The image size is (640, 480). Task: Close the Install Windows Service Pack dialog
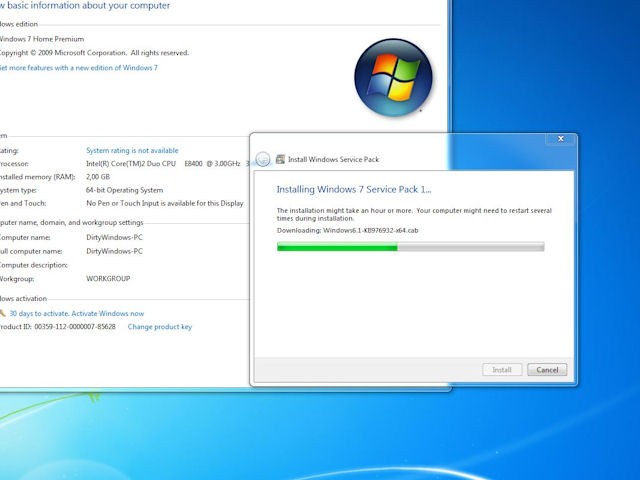coord(561,139)
